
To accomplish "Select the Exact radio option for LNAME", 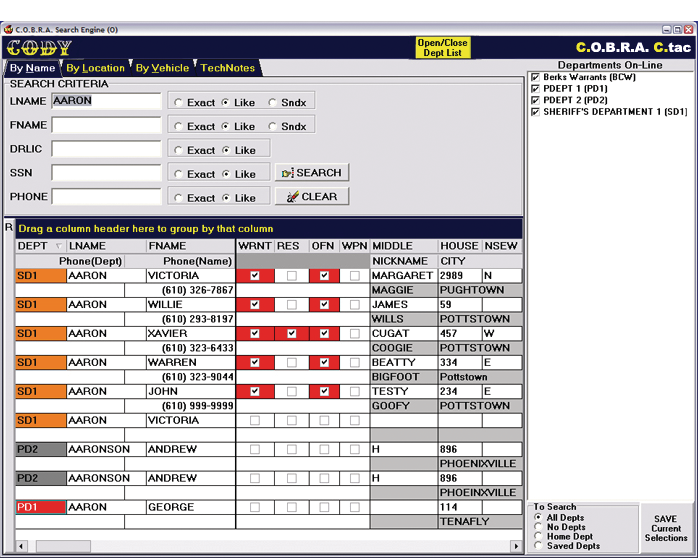I will point(177,102).
